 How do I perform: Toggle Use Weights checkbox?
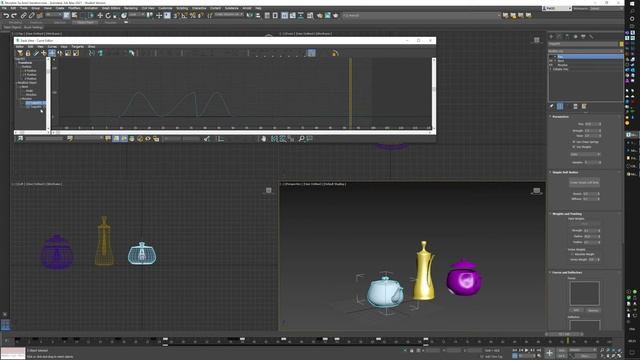[x=574, y=147]
